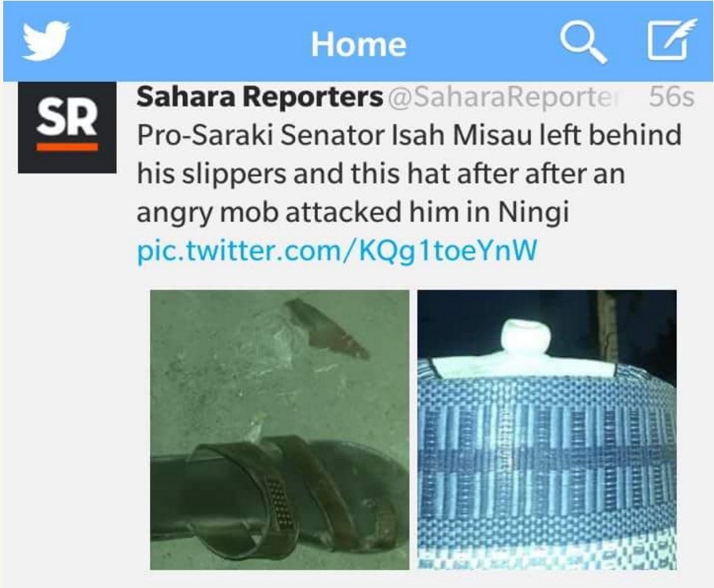Open the tweet by tapping 'angry mob attacked' line

coord(353,212)
